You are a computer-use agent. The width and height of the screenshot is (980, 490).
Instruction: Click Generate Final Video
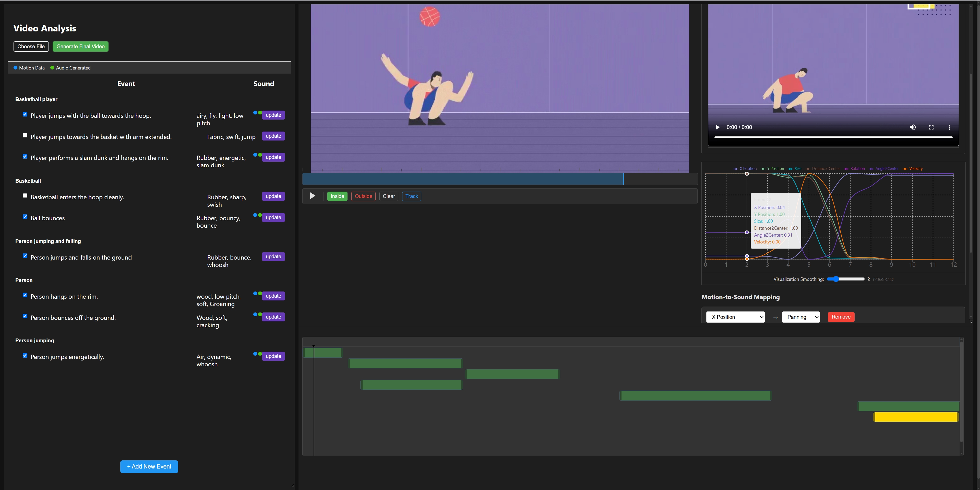point(80,46)
